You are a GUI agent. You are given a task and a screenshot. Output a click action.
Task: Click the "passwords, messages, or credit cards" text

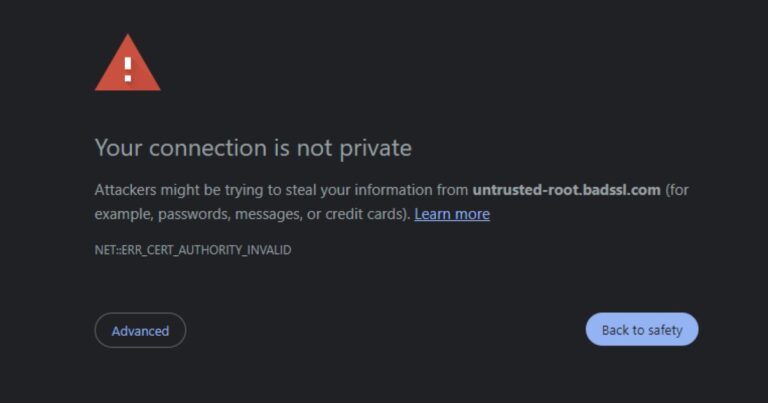pos(284,214)
